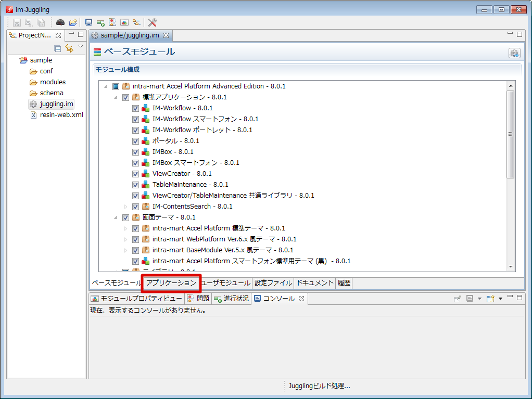Select the sample project in navigator
The image size is (532, 399).
tap(36, 60)
